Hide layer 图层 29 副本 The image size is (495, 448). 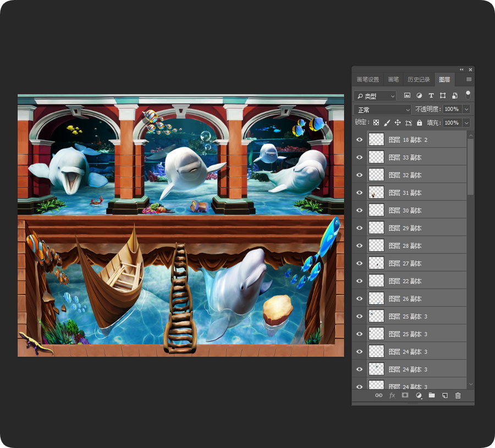(x=359, y=228)
